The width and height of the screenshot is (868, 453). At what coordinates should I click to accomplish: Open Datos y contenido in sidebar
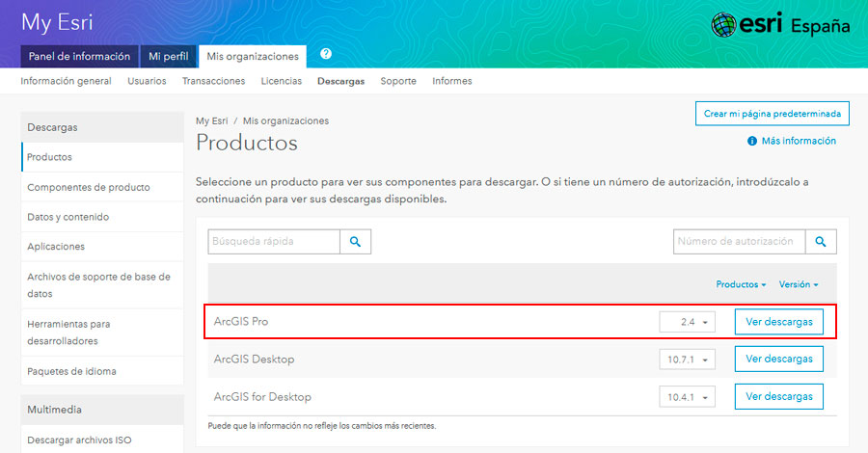tap(102, 217)
